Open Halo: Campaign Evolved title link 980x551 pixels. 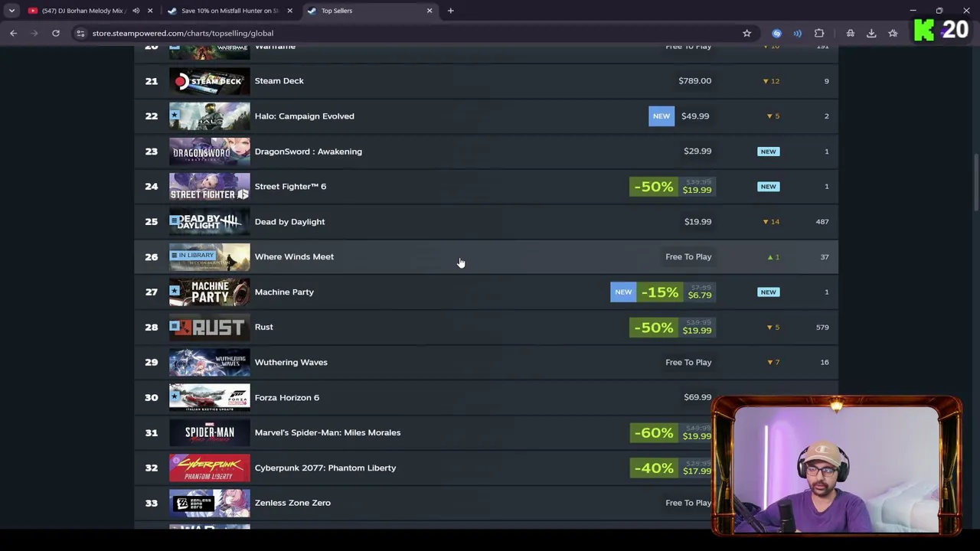pos(304,116)
